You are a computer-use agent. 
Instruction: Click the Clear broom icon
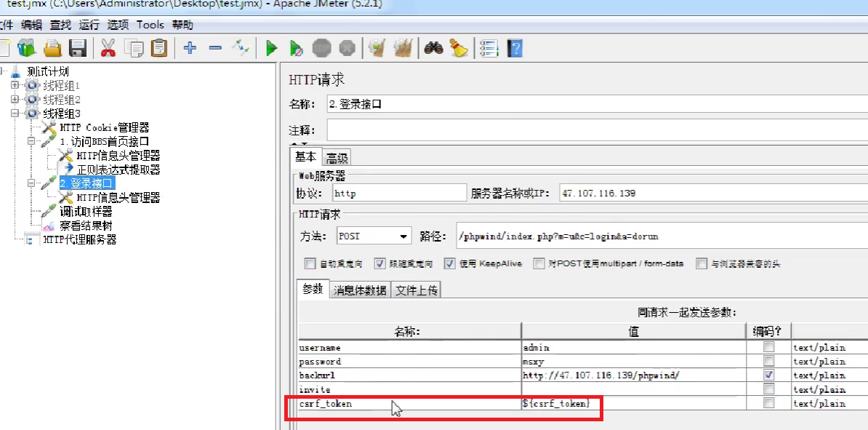377,48
